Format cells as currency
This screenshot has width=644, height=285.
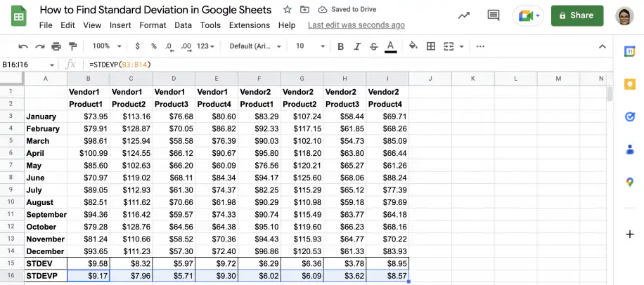[x=137, y=46]
